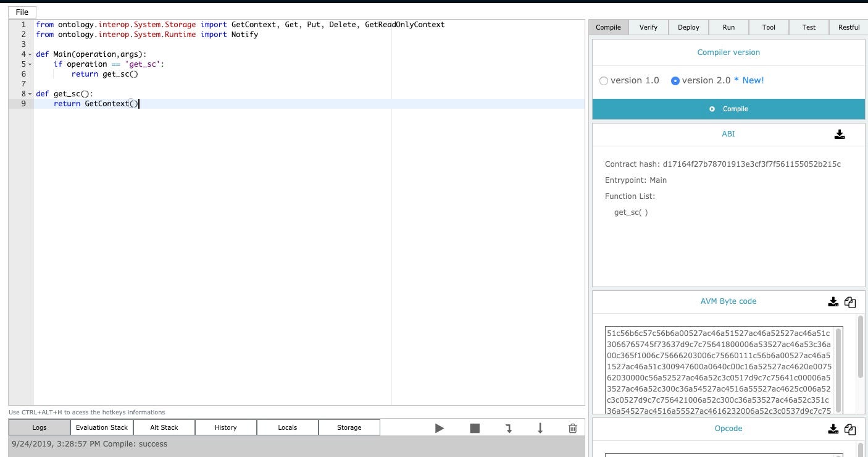Collapse the get_sc function fold
The image size is (868, 457).
pyautogui.click(x=28, y=94)
